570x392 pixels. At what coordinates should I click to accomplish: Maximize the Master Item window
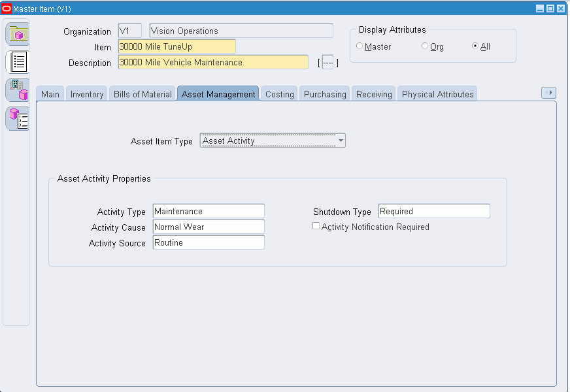pos(550,8)
